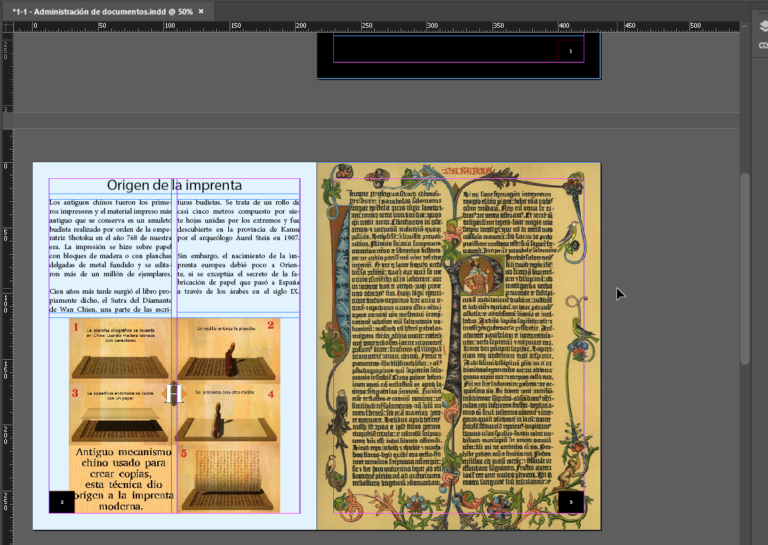Viewport: 768px width, 545px height.
Task: Select the black page number box 2
Action: tap(62, 502)
